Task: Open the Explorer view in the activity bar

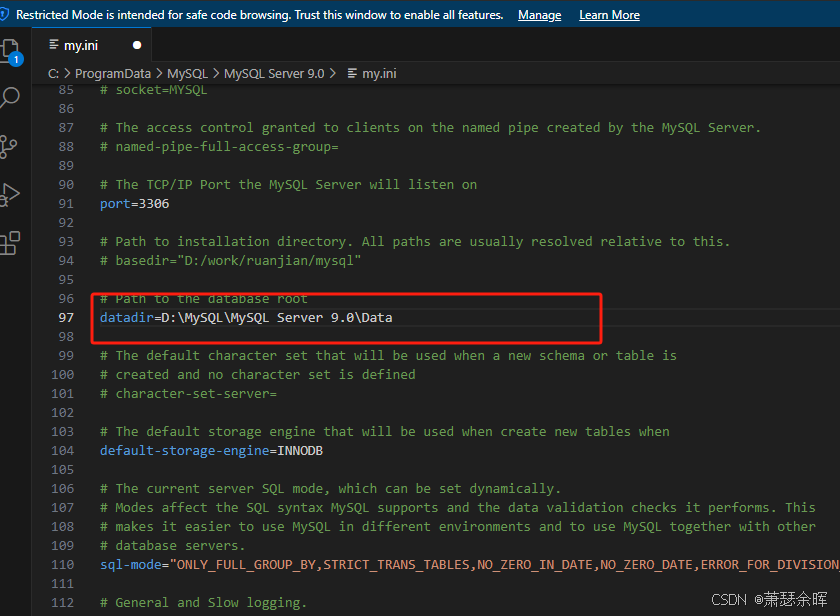Action: tap(10, 50)
